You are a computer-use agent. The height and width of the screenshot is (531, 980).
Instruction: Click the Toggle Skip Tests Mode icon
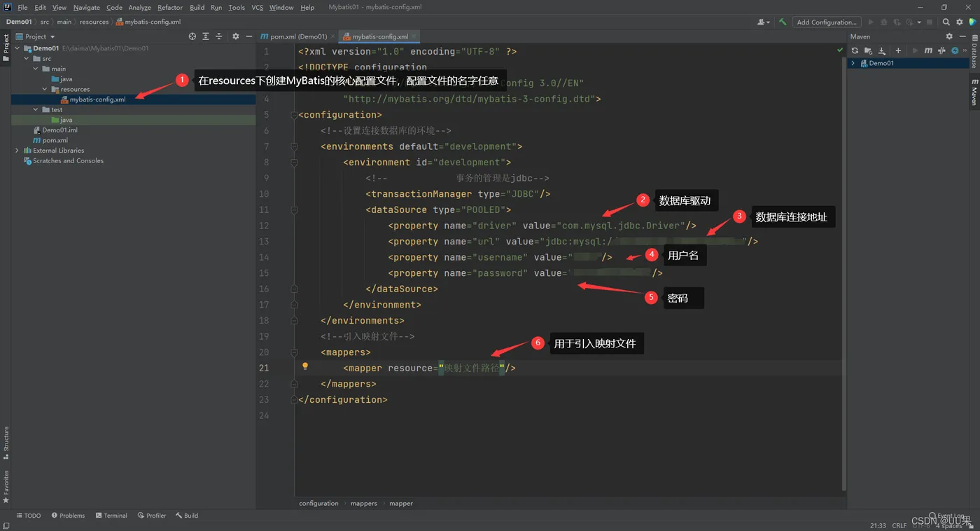(x=955, y=50)
